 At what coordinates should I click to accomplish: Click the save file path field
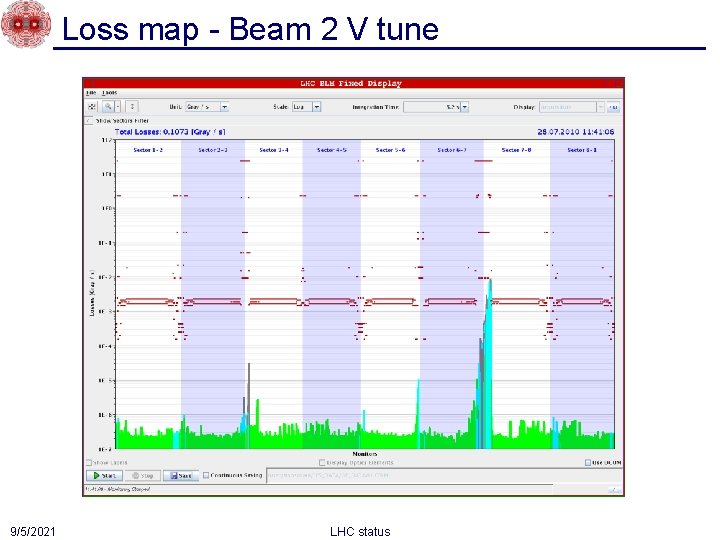tap(444, 475)
